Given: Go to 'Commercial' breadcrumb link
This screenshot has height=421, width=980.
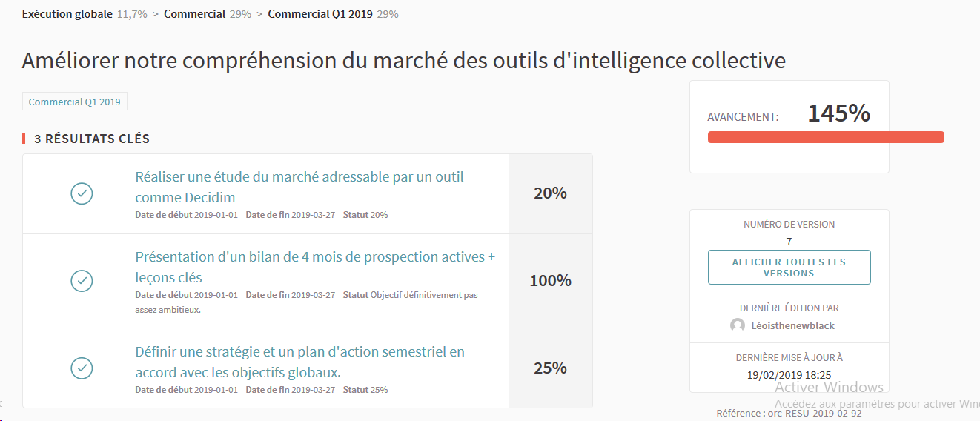Looking at the screenshot, I should (x=194, y=14).
